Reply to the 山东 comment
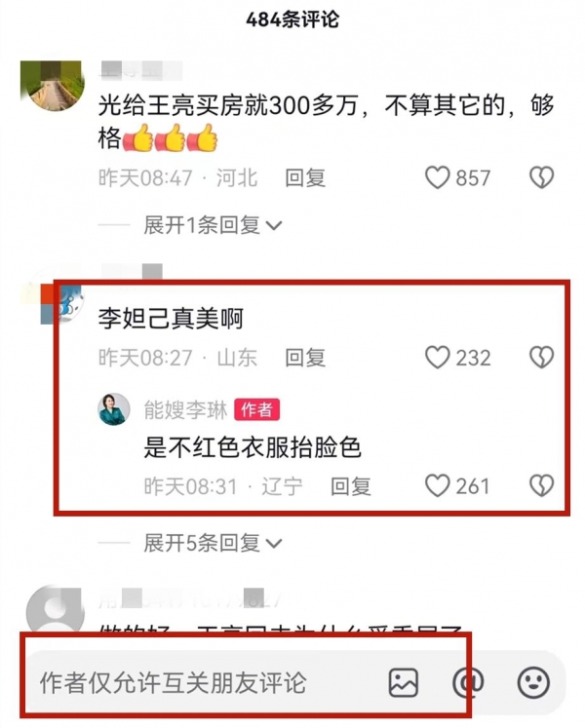Viewport: 585px width, 728px height. coord(305,358)
